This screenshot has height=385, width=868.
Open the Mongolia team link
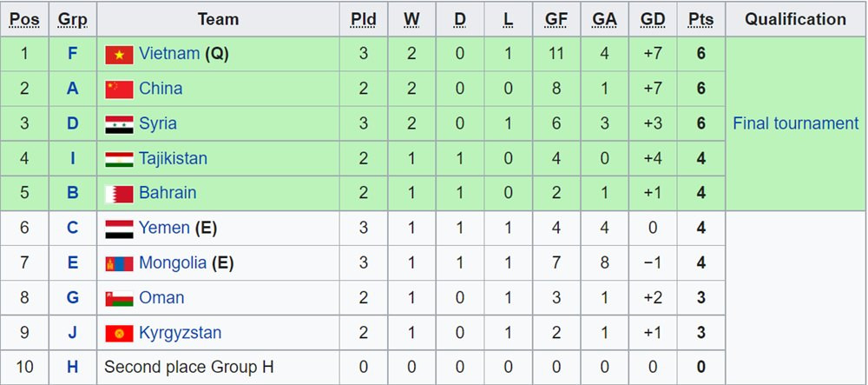click(x=173, y=262)
